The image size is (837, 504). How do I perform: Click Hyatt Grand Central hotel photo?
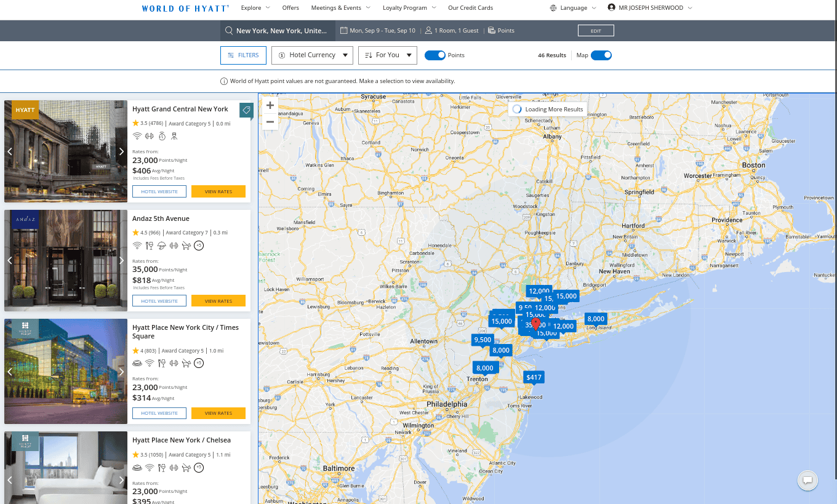coord(66,151)
